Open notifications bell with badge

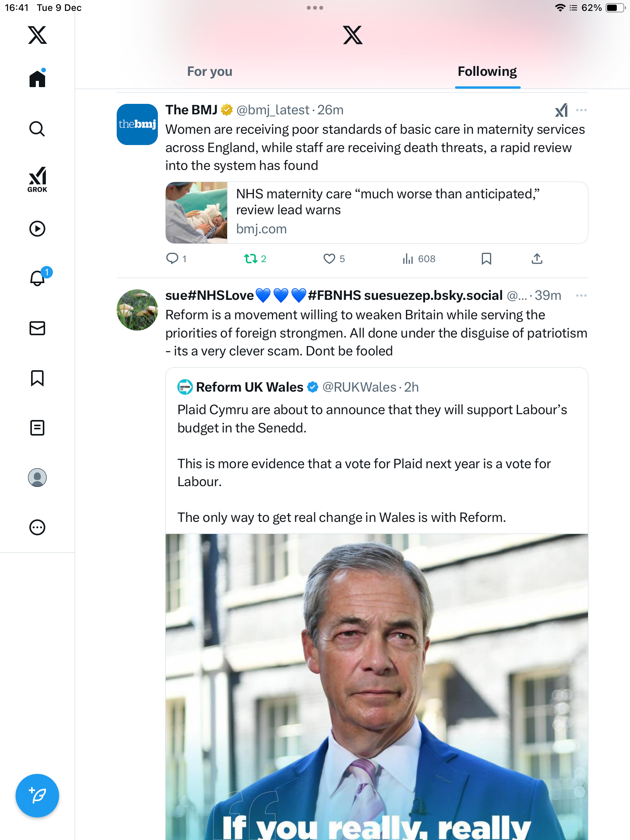pos(38,278)
